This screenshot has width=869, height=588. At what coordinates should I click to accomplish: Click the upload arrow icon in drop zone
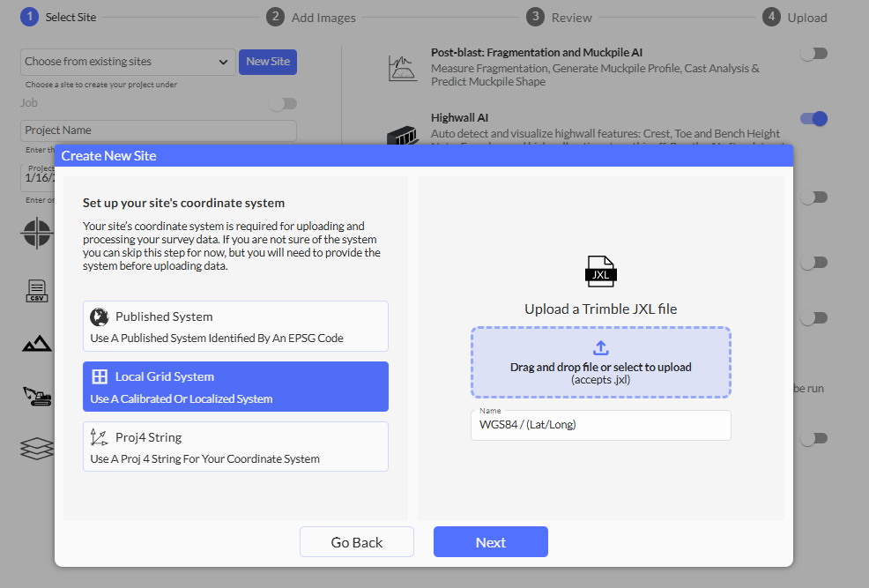[600, 347]
